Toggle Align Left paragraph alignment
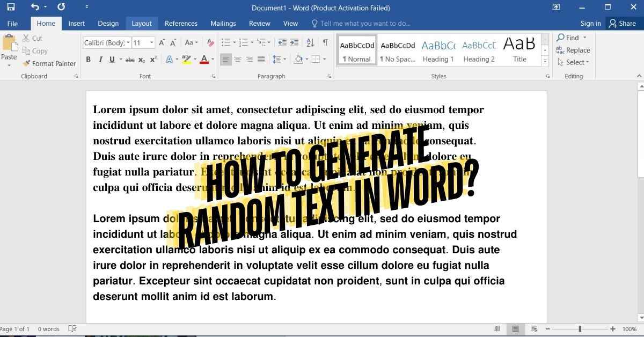The height and width of the screenshot is (337, 644). coord(226,60)
